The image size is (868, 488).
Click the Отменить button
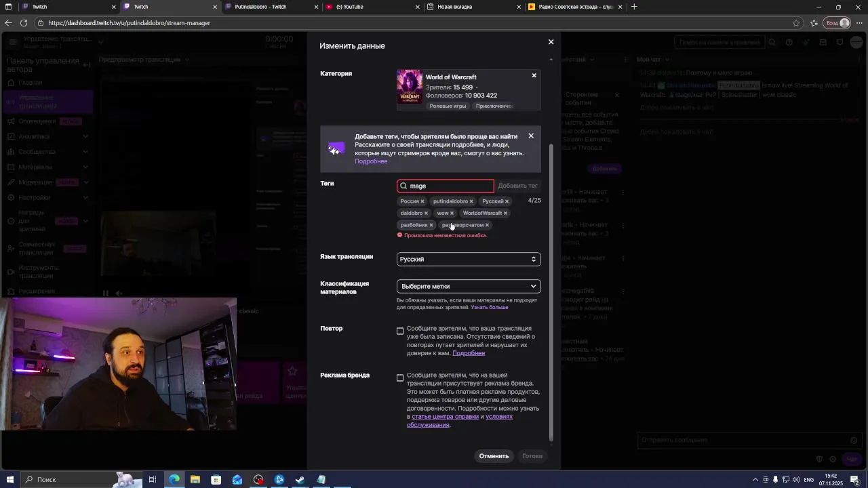point(494,456)
